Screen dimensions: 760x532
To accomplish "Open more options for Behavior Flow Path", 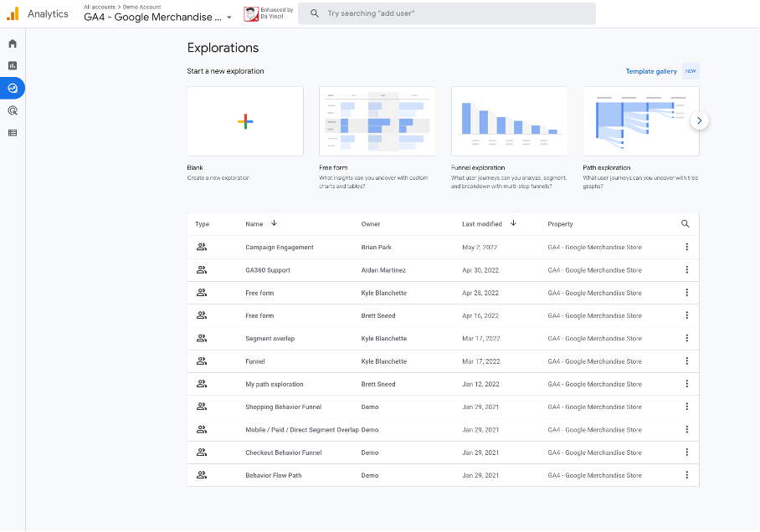I will [x=686, y=475].
